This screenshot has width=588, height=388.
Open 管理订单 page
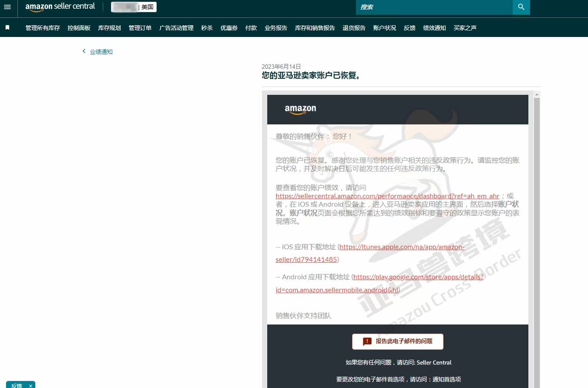coord(140,28)
